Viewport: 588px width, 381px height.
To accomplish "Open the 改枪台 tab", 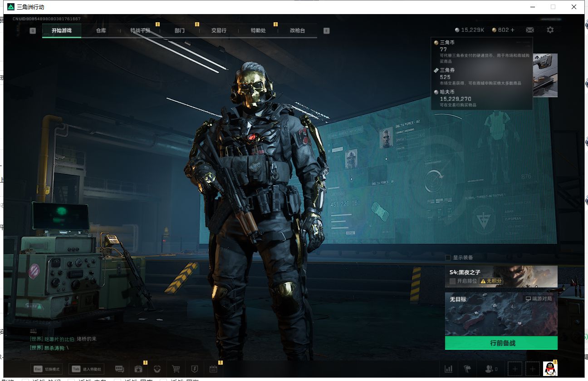I will tap(298, 30).
